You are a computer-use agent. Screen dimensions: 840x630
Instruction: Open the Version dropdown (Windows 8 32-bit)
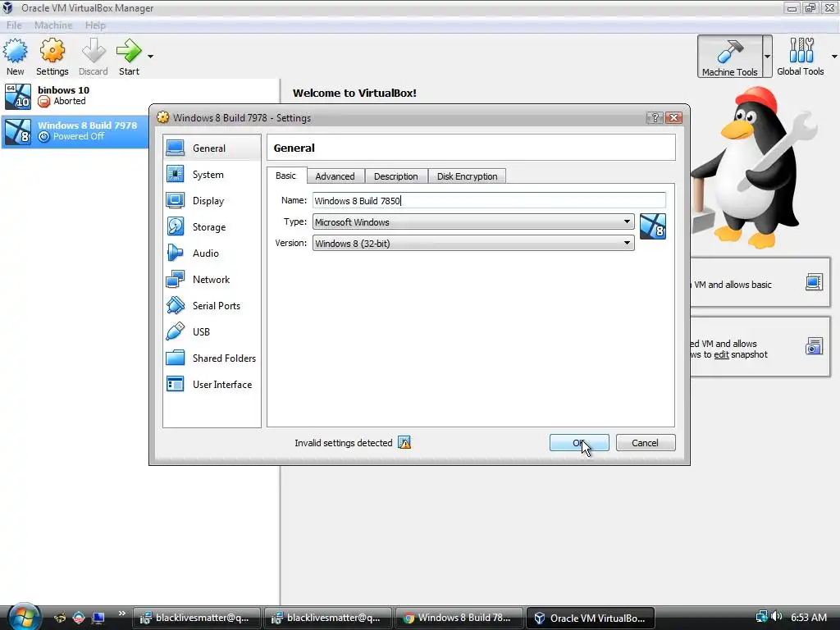click(x=473, y=243)
